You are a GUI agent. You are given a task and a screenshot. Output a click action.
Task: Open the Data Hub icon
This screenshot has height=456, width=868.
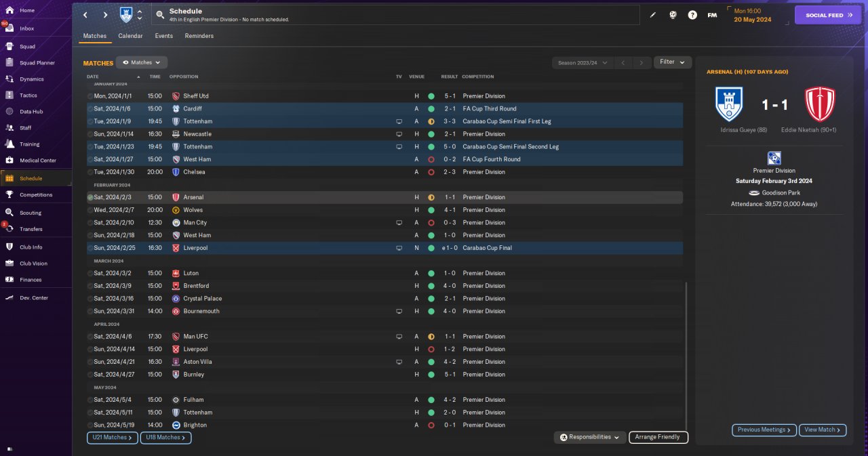coord(9,111)
